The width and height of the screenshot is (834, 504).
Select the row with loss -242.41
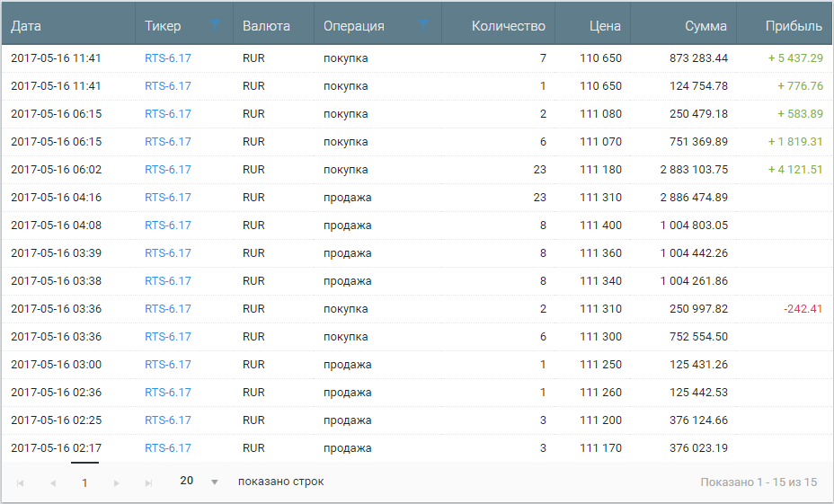pos(417,309)
